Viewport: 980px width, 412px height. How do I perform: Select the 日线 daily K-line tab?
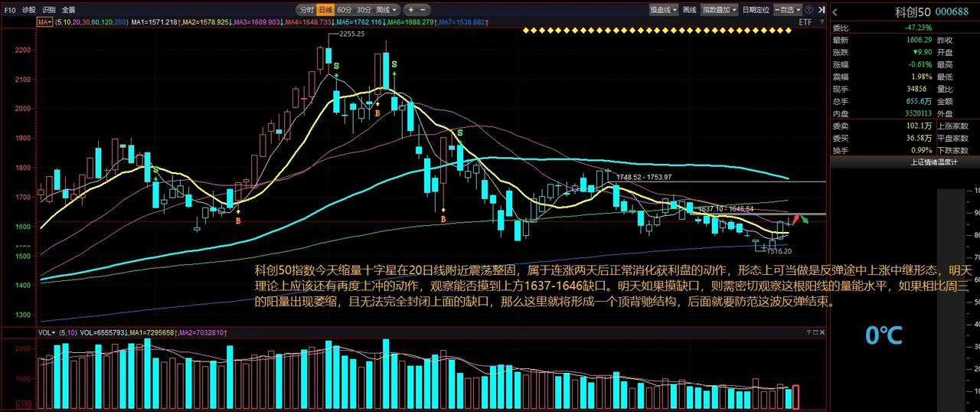pyautogui.click(x=325, y=10)
